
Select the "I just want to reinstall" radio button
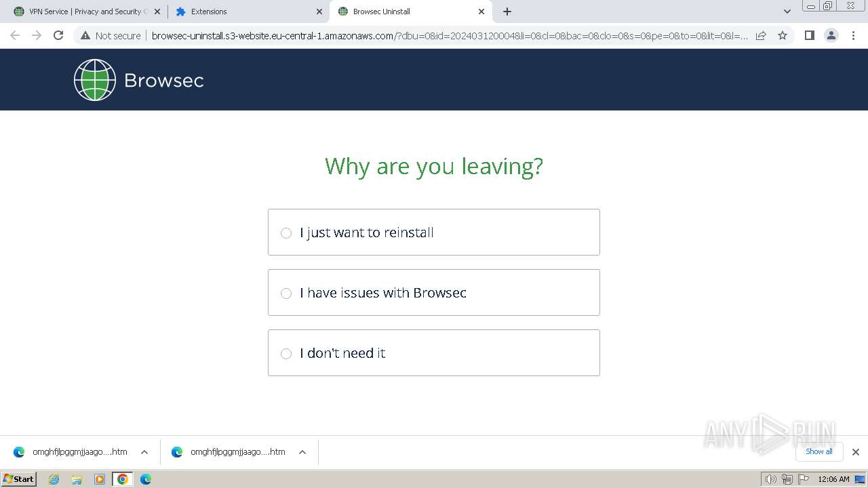click(286, 232)
